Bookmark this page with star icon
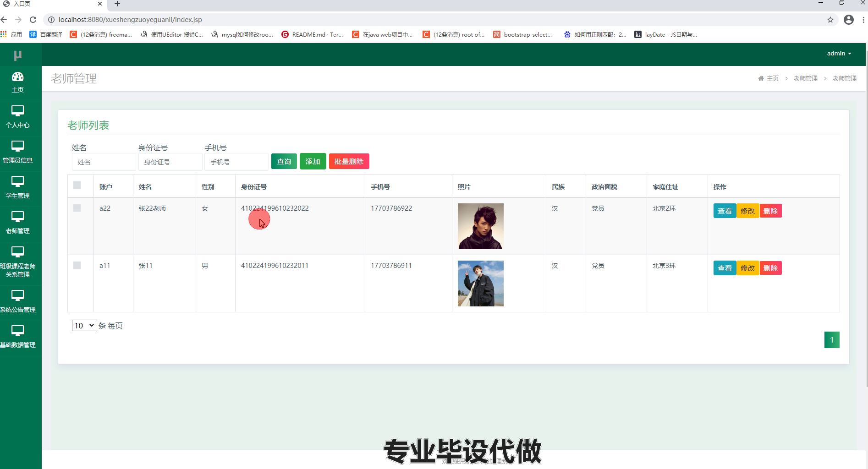Image resolution: width=868 pixels, height=469 pixels. click(x=830, y=20)
